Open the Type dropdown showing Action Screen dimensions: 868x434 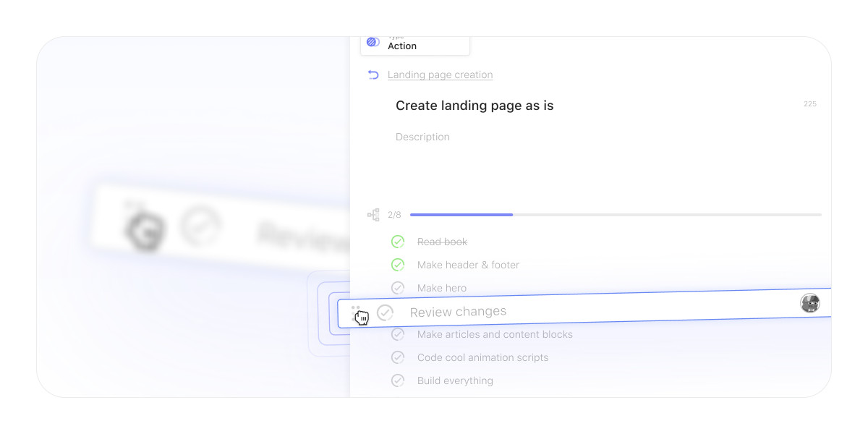click(415, 45)
